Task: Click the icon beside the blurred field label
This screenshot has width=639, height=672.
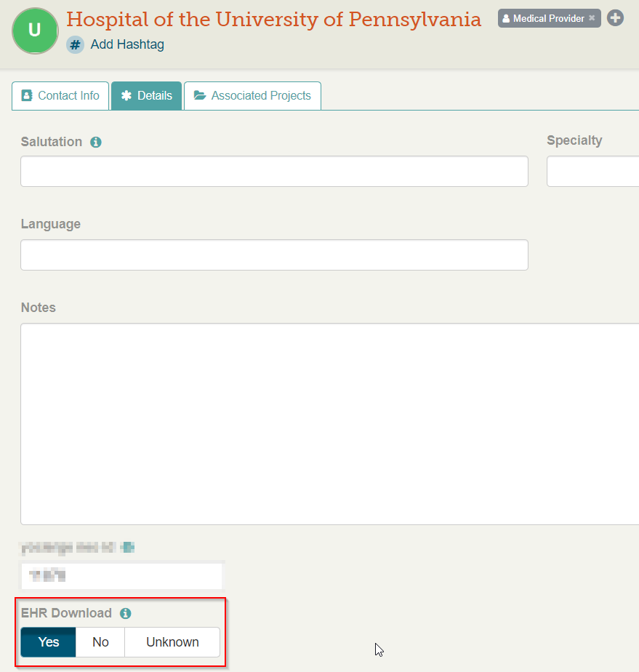Action: (x=128, y=548)
